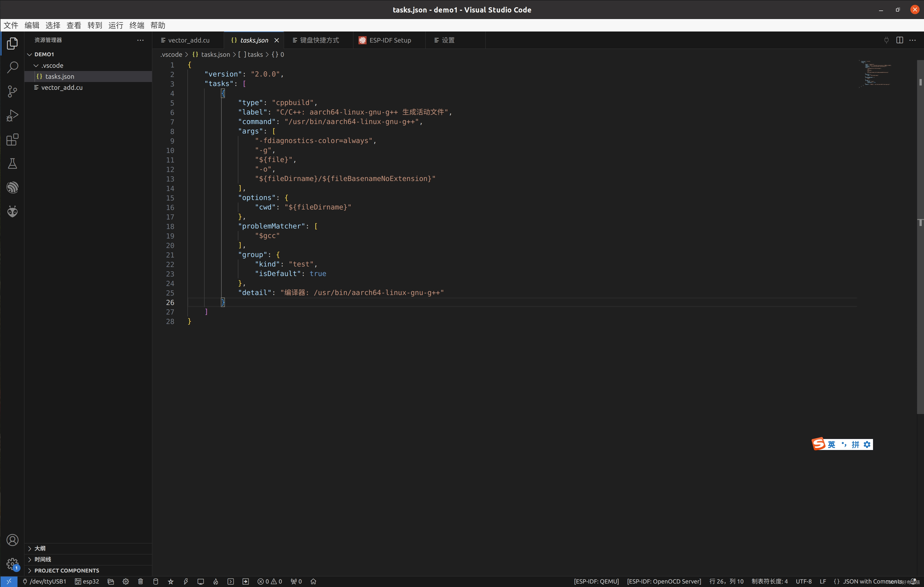This screenshot has height=587, width=924.
Task: Open the Accounts icon
Action: (12, 540)
